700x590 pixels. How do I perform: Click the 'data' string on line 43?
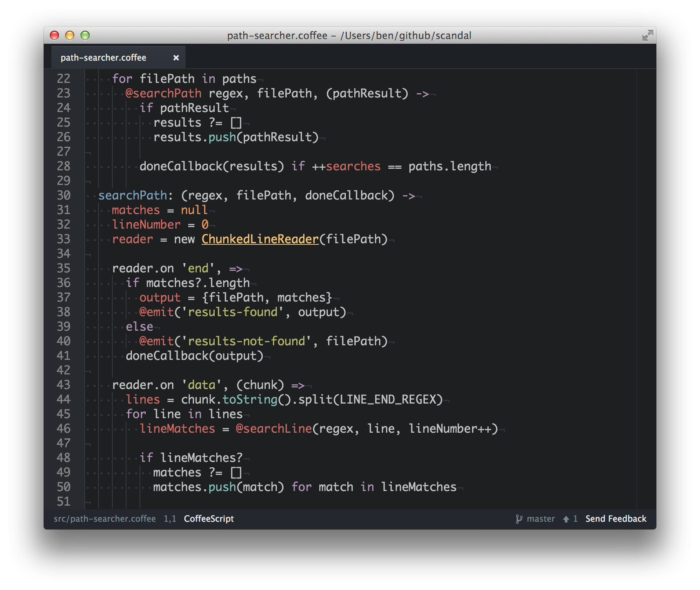(201, 385)
